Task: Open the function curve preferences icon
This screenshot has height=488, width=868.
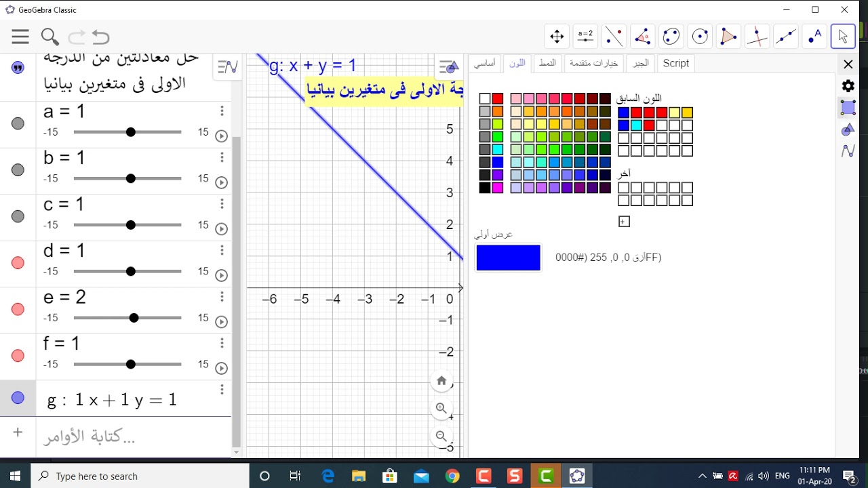Action: [x=848, y=151]
